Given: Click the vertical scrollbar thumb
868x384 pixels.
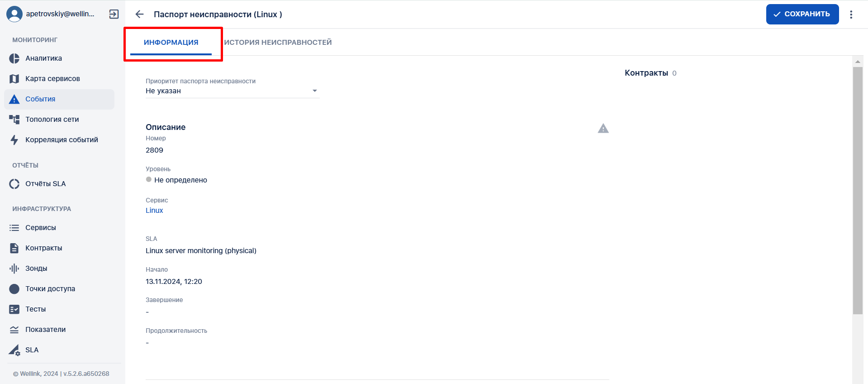Looking at the screenshot, I should pyautogui.click(x=858, y=190).
